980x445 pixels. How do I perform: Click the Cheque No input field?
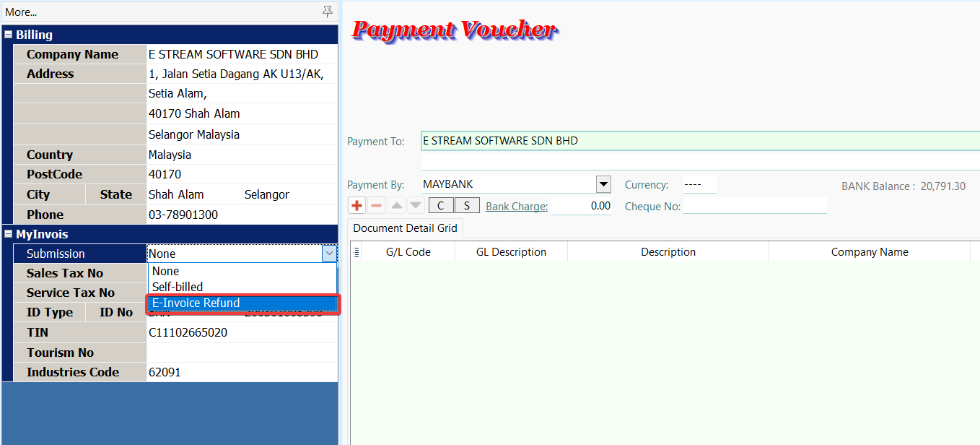pyautogui.click(x=754, y=207)
